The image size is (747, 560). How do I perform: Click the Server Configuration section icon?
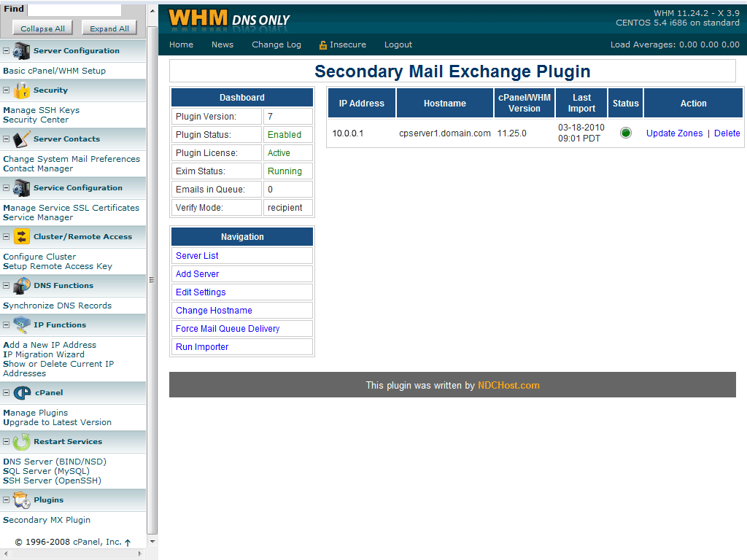pyautogui.click(x=22, y=51)
